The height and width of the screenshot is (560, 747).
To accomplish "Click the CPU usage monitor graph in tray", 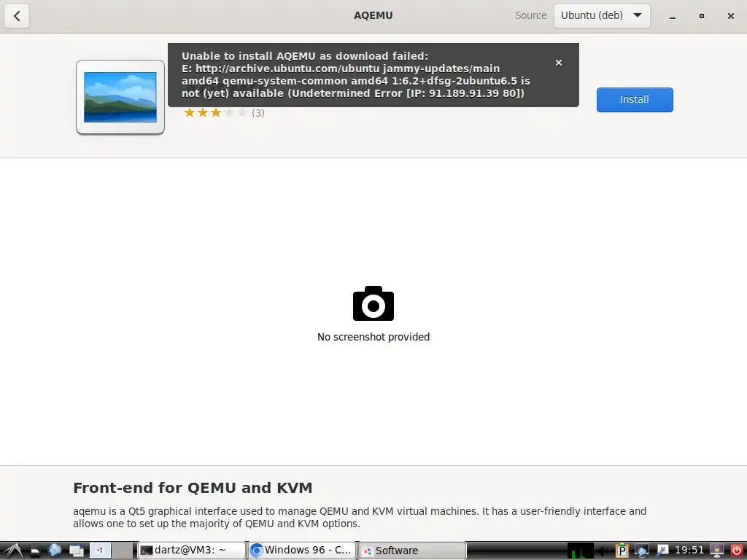I will (580, 551).
